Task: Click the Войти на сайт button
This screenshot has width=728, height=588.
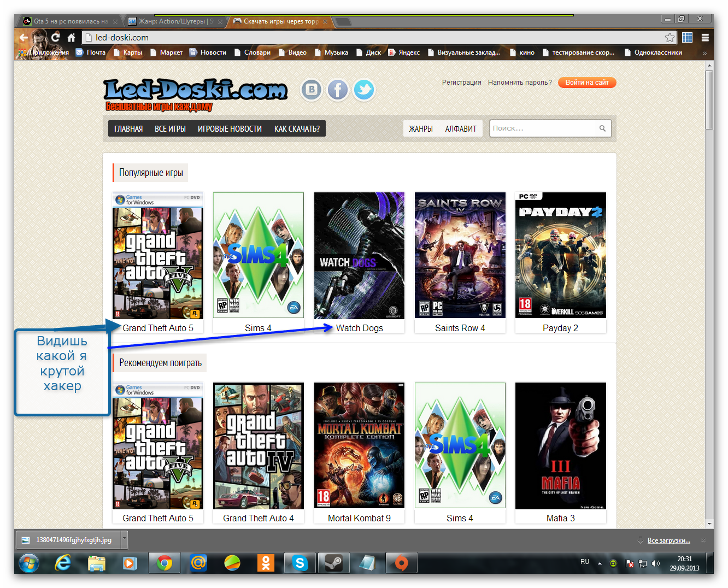Action: (x=587, y=83)
